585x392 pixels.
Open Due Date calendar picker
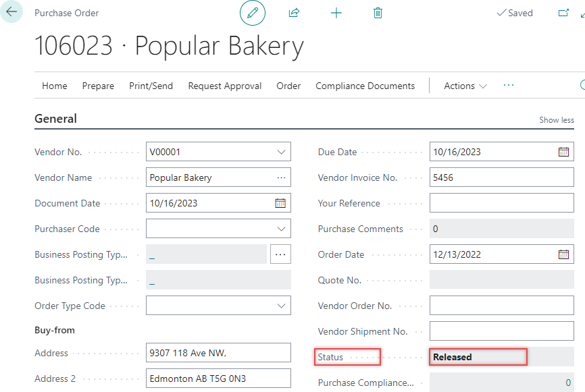pyautogui.click(x=563, y=152)
